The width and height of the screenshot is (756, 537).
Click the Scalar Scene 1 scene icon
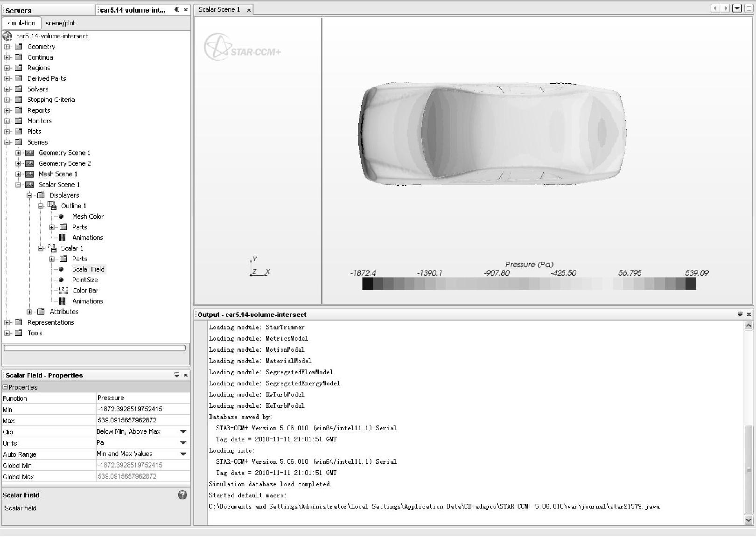pyautogui.click(x=29, y=185)
